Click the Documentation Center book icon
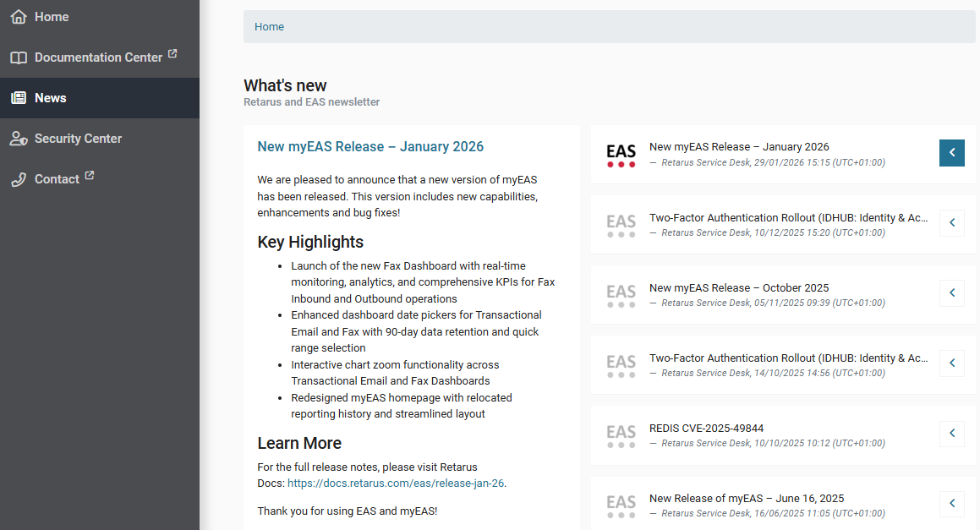This screenshot has width=980, height=530. click(x=19, y=57)
